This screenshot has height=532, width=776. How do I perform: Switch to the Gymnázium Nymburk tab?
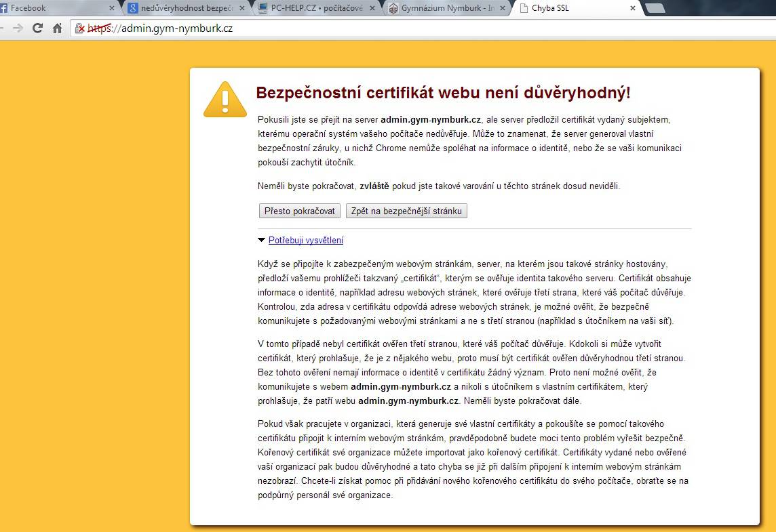(x=448, y=8)
